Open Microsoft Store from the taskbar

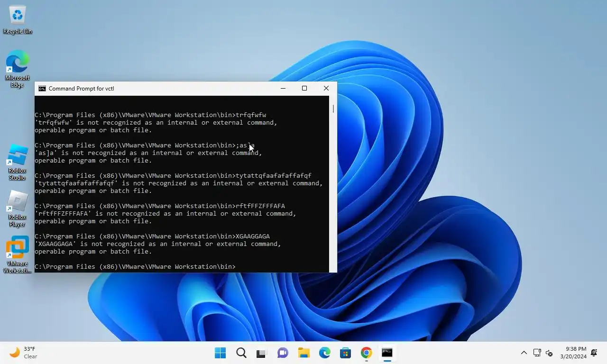(345, 353)
